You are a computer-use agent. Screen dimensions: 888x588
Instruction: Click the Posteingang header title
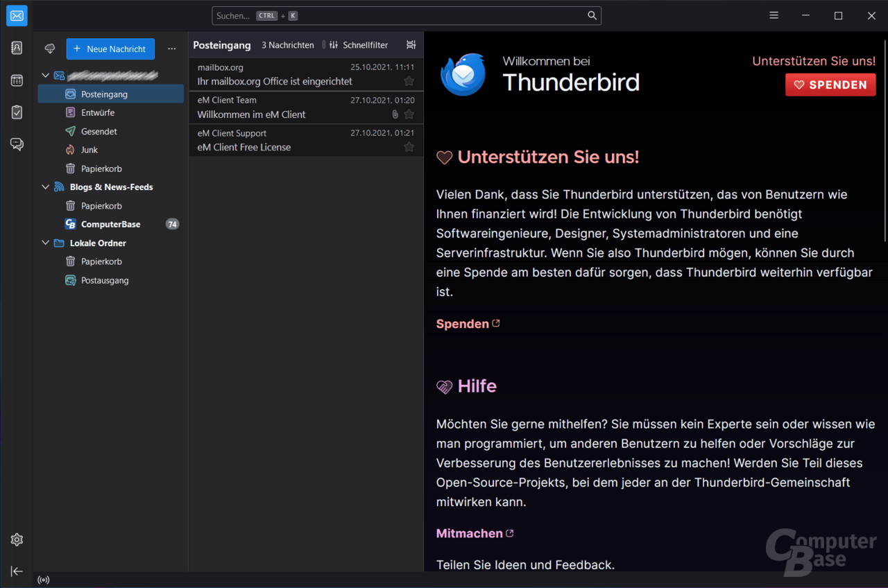222,45
